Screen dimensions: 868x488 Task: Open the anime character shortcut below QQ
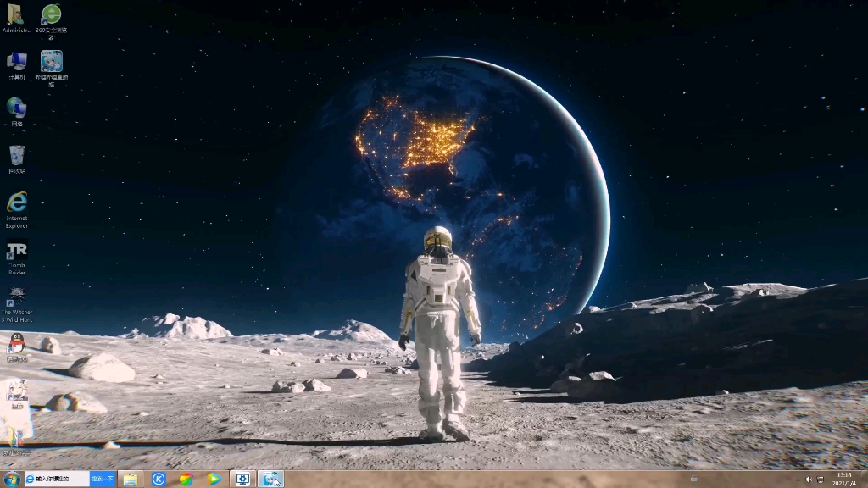(x=17, y=394)
